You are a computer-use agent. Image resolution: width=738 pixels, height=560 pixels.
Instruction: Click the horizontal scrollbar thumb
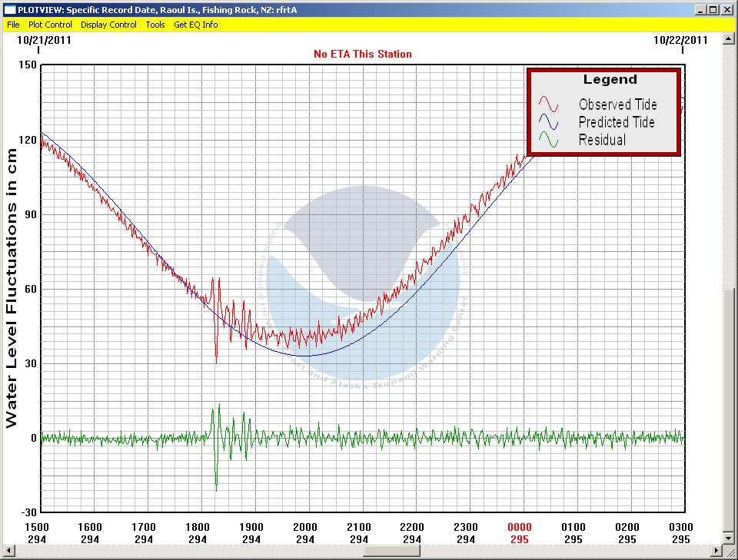click(x=391, y=550)
